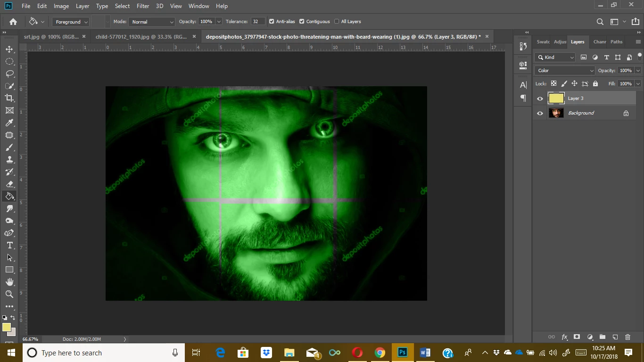Add a layer mask
The width and height of the screenshot is (644, 362).
577,337
